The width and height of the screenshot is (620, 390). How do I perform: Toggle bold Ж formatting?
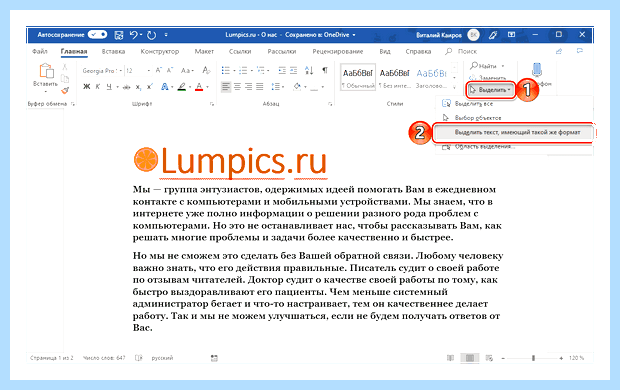[87, 87]
